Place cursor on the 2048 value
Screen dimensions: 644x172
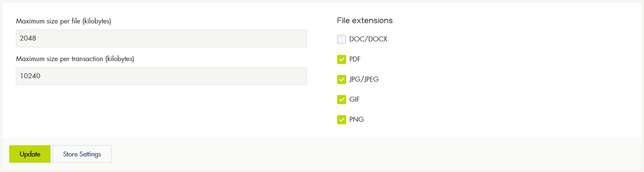[x=28, y=39]
